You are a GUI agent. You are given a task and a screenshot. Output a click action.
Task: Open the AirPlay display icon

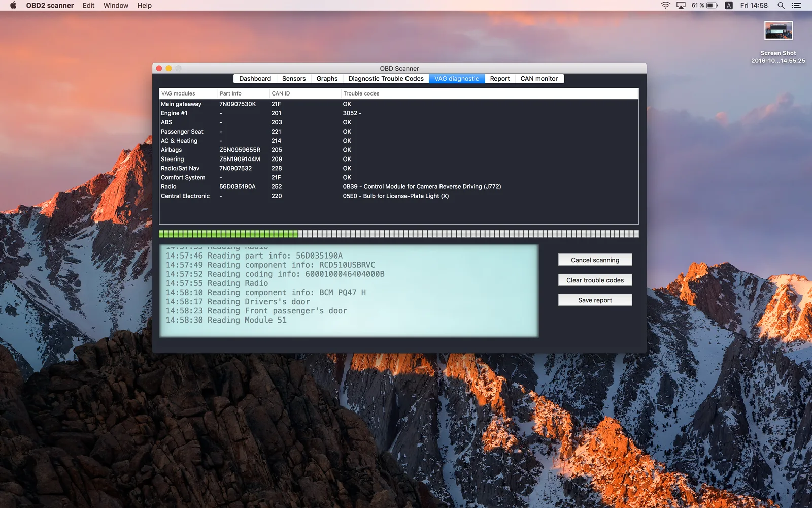[681, 5]
